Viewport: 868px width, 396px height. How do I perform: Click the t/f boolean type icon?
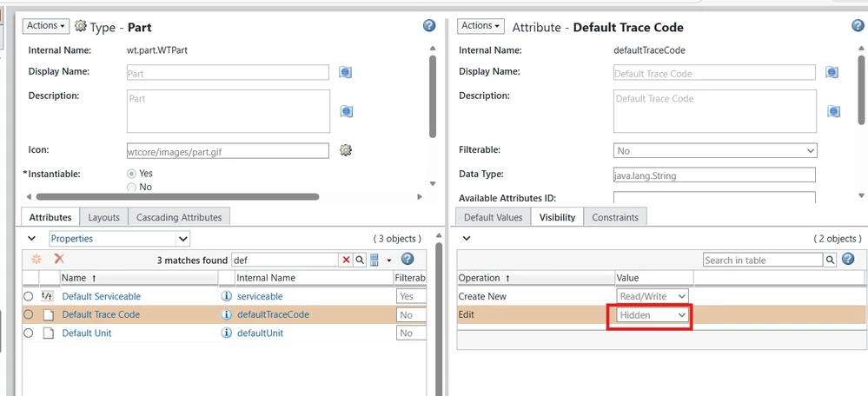pos(48,296)
